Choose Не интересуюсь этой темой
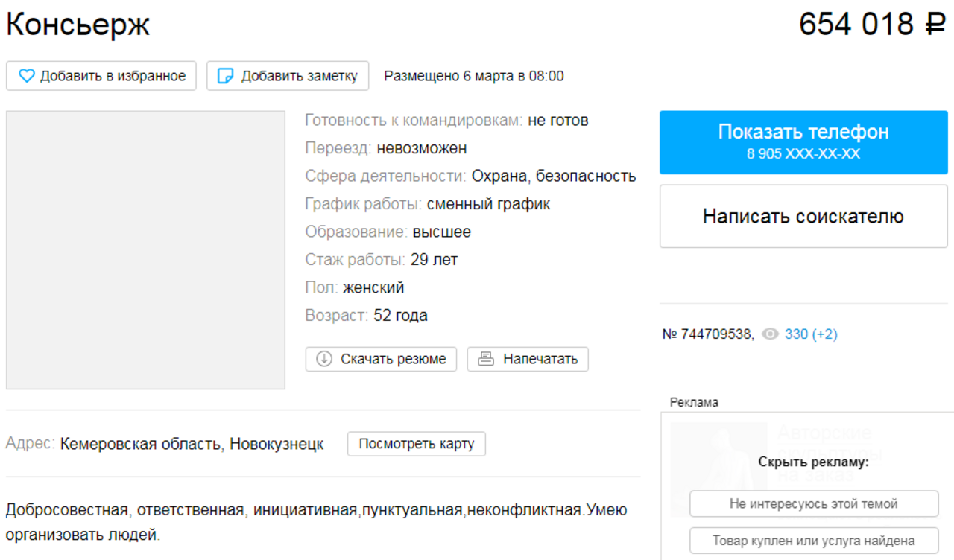 point(814,503)
